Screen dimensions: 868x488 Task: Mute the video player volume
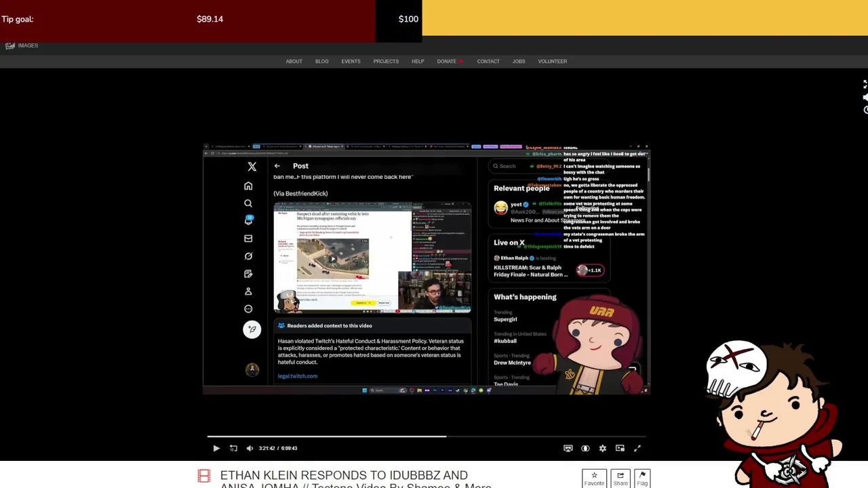coord(250,448)
